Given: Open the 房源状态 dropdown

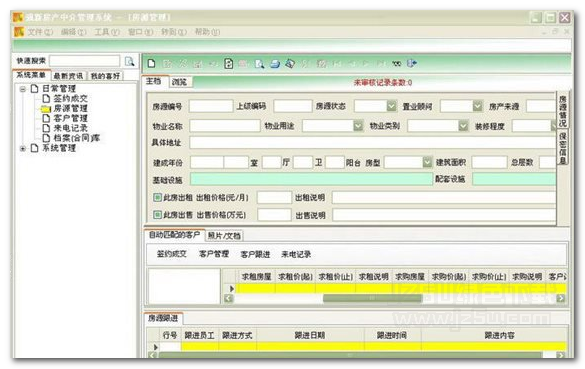Looking at the screenshot, I should pyautogui.click(x=391, y=106).
